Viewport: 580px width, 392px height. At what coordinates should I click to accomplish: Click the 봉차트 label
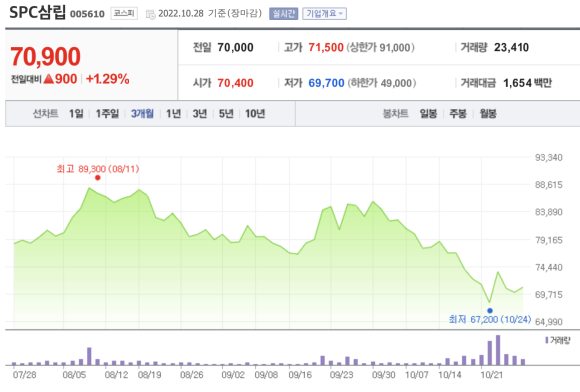[395, 114]
